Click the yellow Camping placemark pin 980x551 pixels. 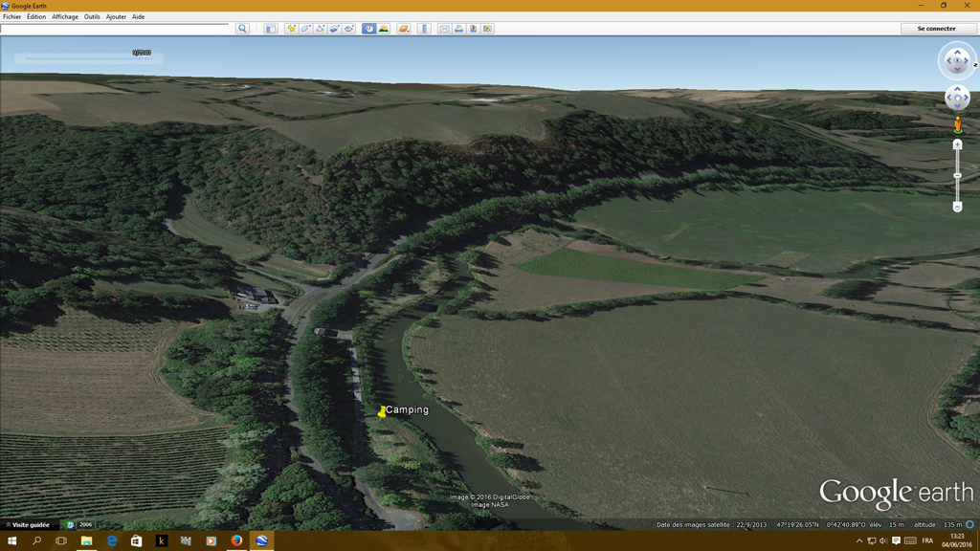coord(382,411)
